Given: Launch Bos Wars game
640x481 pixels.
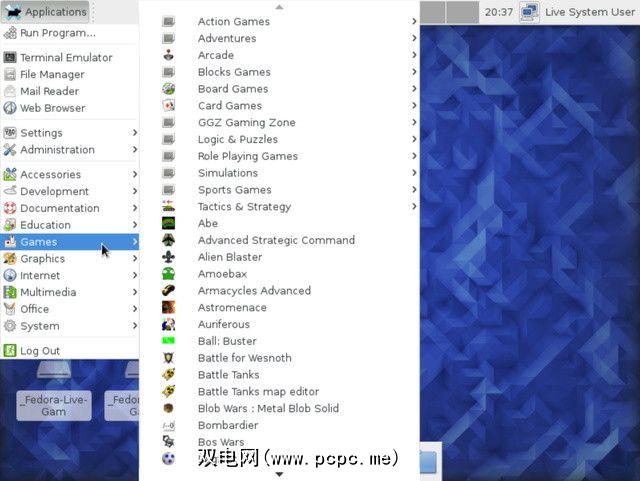Looking at the screenshot, I should click(x=280, y=442).
